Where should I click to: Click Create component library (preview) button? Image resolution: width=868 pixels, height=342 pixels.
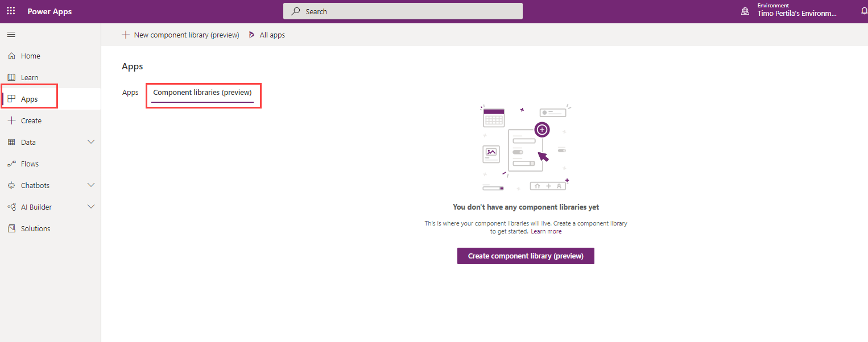pos(525,256)
